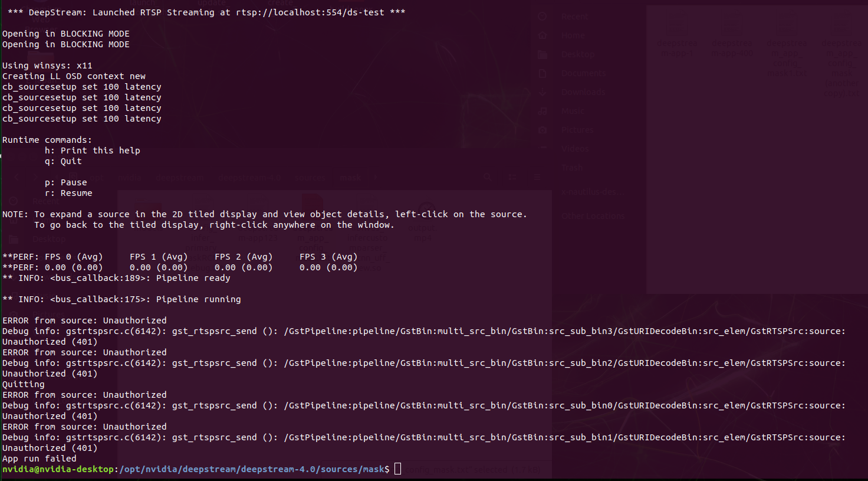Open Trash in the Files sidebar

(x=572, y=168)
